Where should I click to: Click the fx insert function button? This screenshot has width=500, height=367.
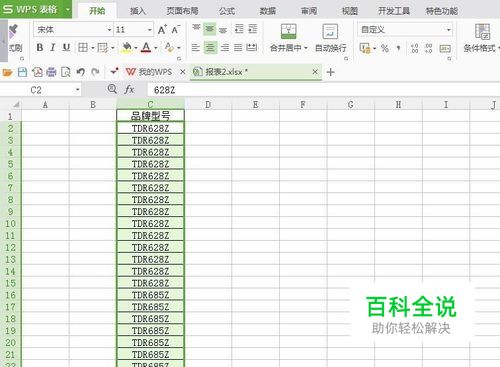(129, 89)
